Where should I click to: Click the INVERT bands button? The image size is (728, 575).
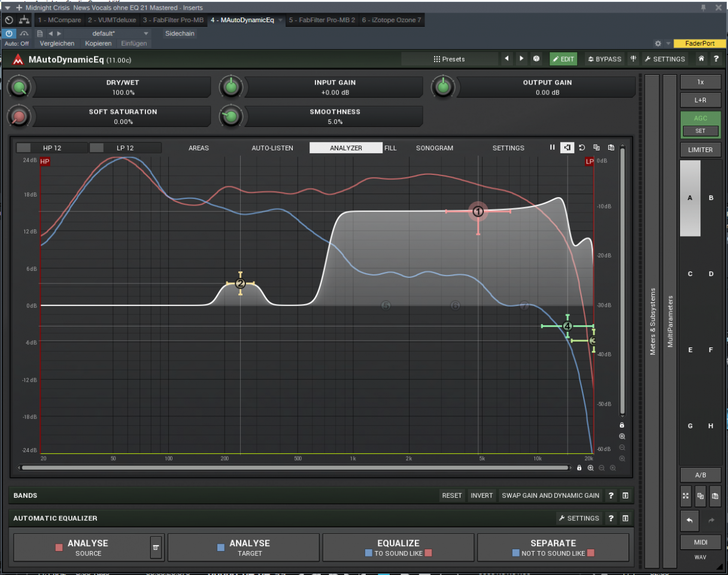tap(481, 495)
